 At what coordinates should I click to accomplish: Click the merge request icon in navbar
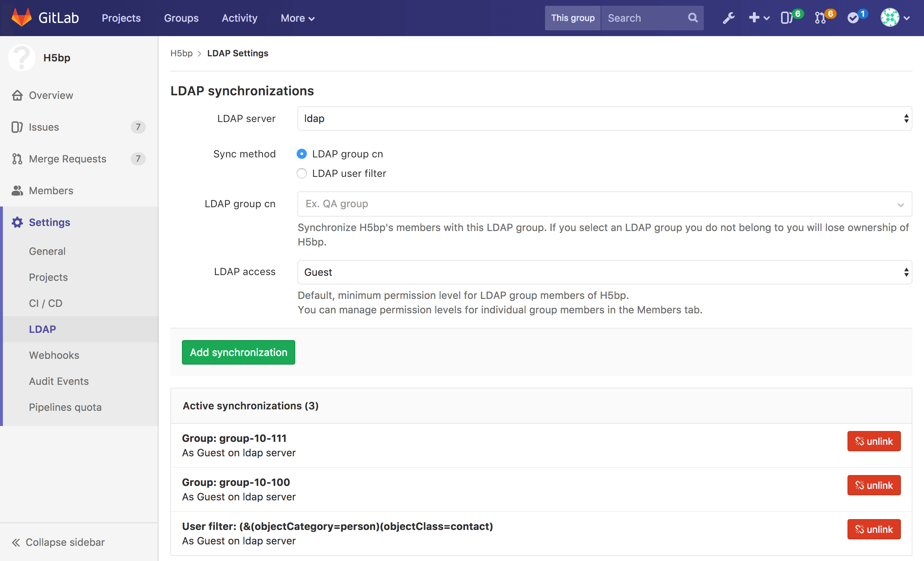tap(821, 18)
